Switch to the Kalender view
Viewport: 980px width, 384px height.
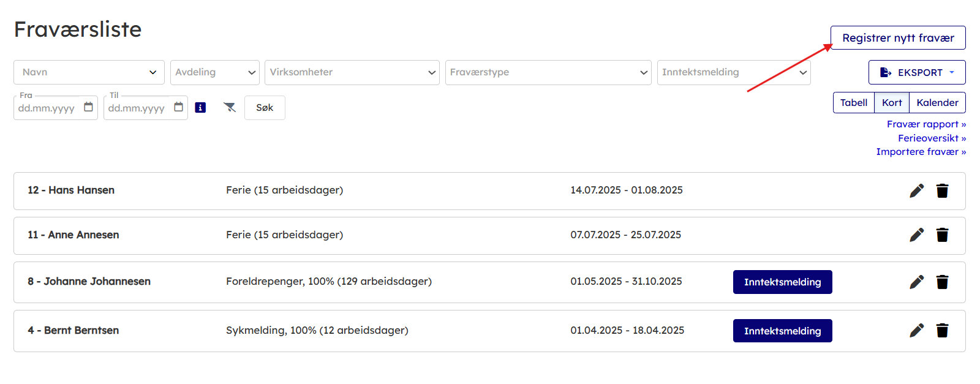click(937, 103)
